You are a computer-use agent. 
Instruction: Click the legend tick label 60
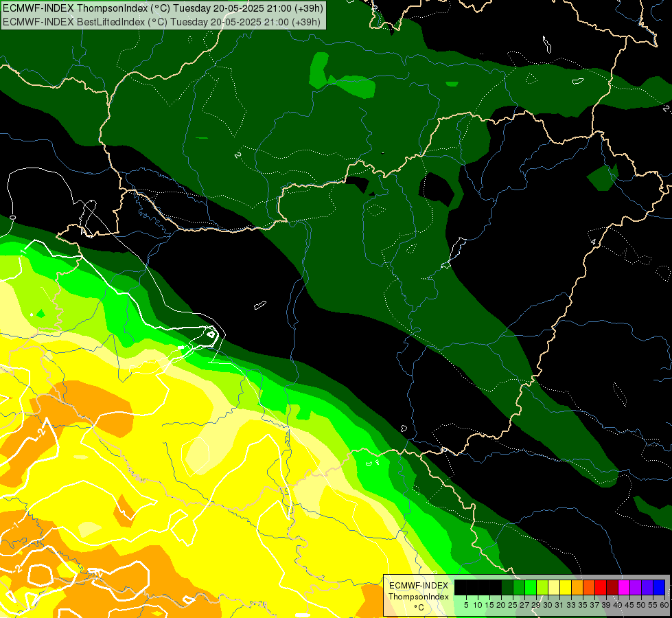tap(664, 605)
